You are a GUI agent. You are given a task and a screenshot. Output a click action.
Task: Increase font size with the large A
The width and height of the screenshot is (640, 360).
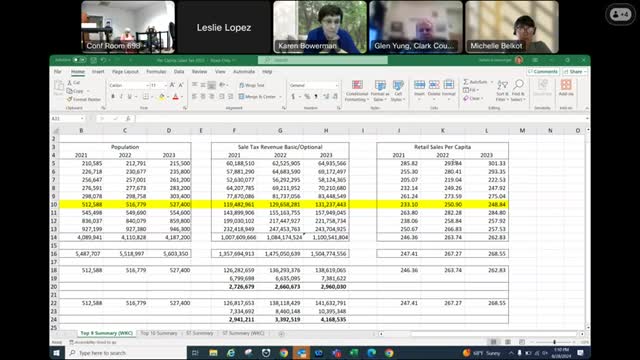[172, 85]
